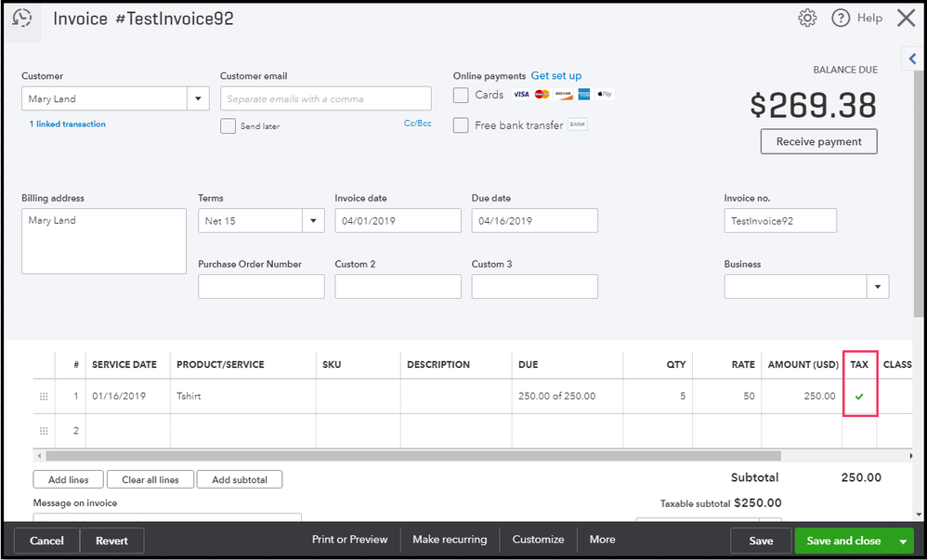This screenshot has height=560, width=927.
Task: Expand the side panel arrow
Action: tap(912, 59)
